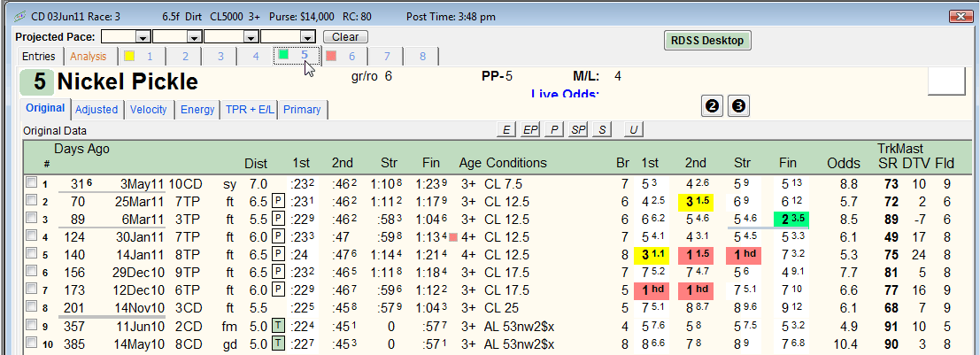Open the Adjusted data tab
Image resolution: width=980 pixels, height=355 pixels.
[96, 110]
